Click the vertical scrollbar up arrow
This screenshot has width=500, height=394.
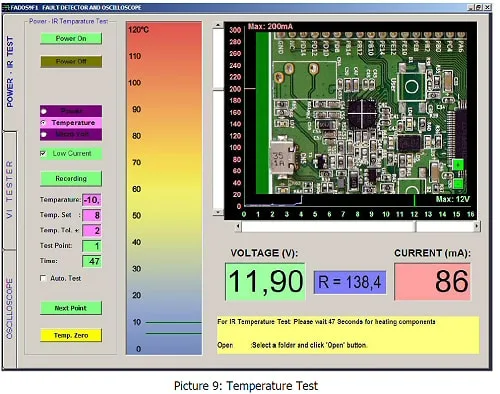point(218,25)
